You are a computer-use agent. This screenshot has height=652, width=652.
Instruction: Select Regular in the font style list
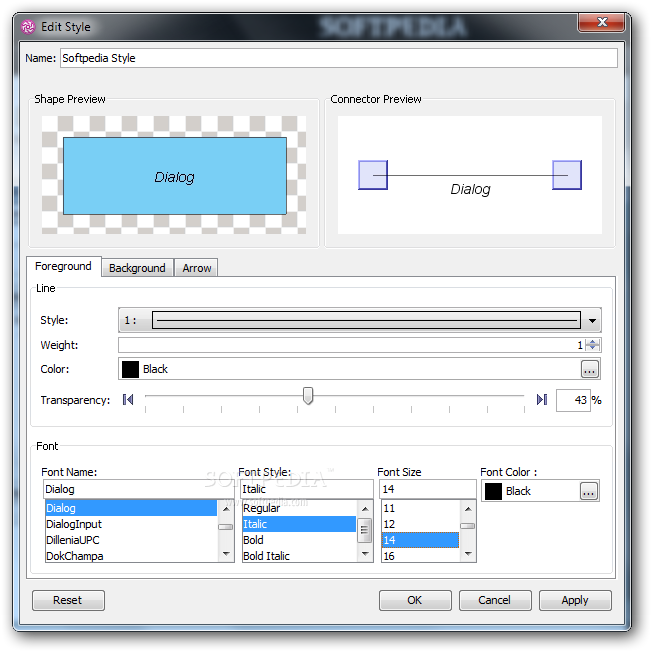pyautogui.click(x=299, y=508)
